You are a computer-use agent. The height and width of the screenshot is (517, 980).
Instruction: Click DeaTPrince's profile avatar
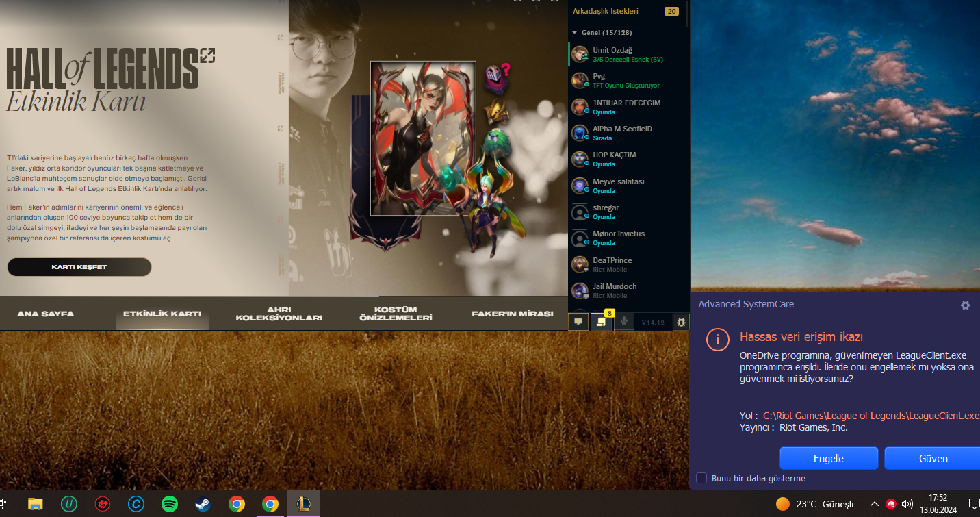(x=580, y=264)
